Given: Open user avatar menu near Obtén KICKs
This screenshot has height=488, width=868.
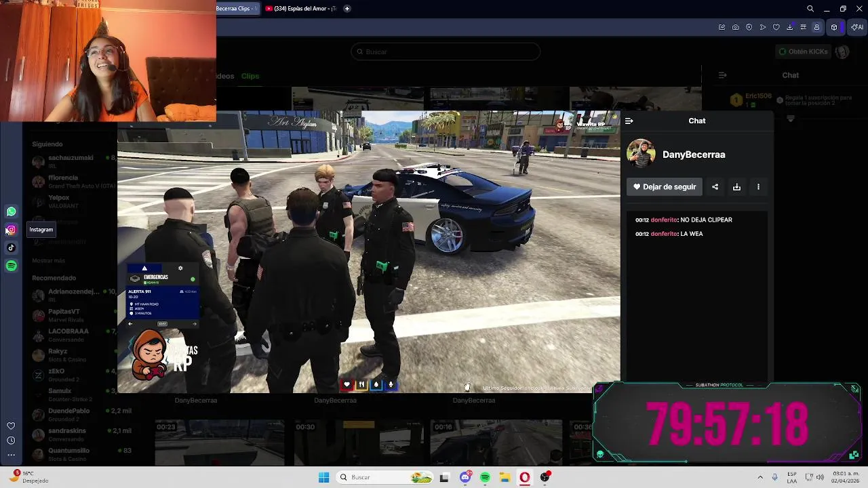Looking at the screenshot, I should point(842,52).
